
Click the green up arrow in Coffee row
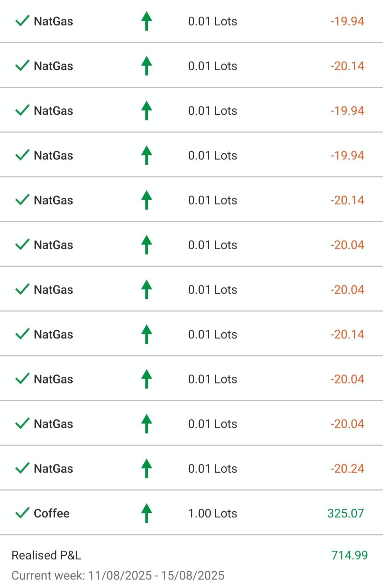pyautogui.click(x=146, y=513)
